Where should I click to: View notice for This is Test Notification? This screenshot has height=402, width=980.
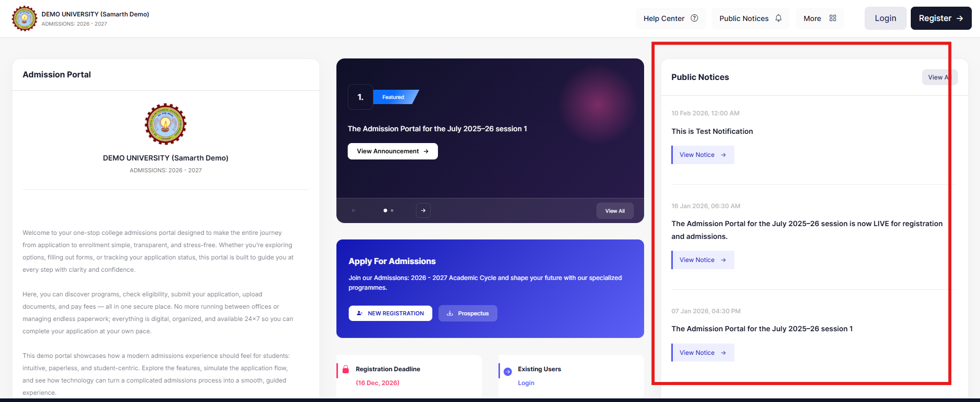(703, 155)
